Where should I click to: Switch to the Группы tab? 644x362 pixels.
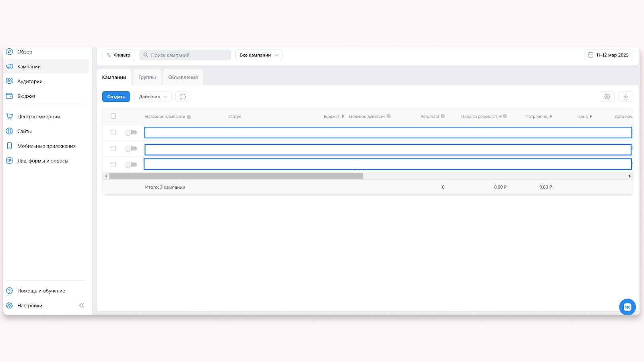point(147,77)
